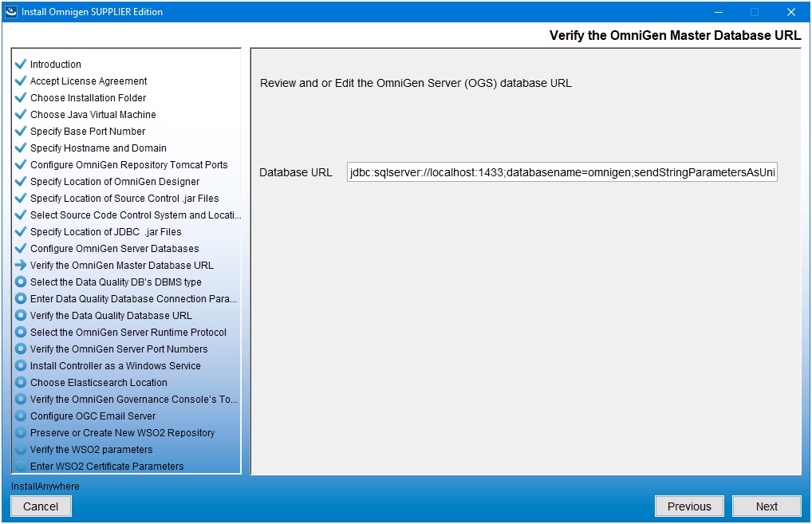The height and width of the screenshot is (524, 812).
Task: Select 'Verify the OmniGen Server Port Numbers' text
Action: tap(119, 349)
